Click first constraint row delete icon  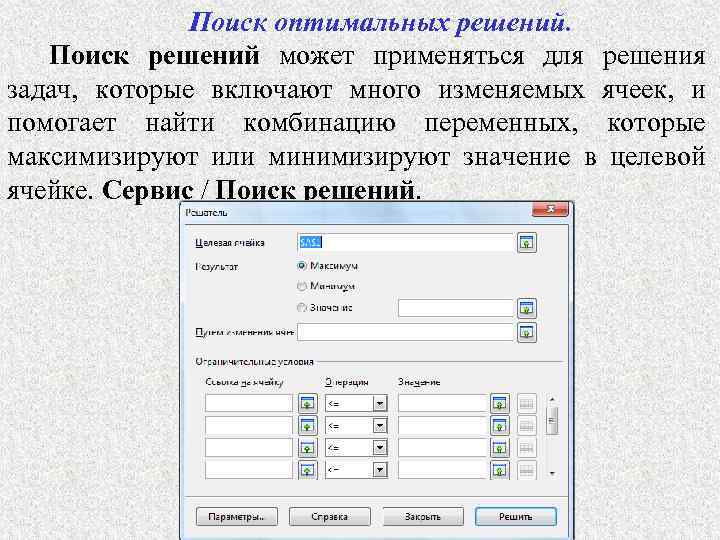[527, 404]
